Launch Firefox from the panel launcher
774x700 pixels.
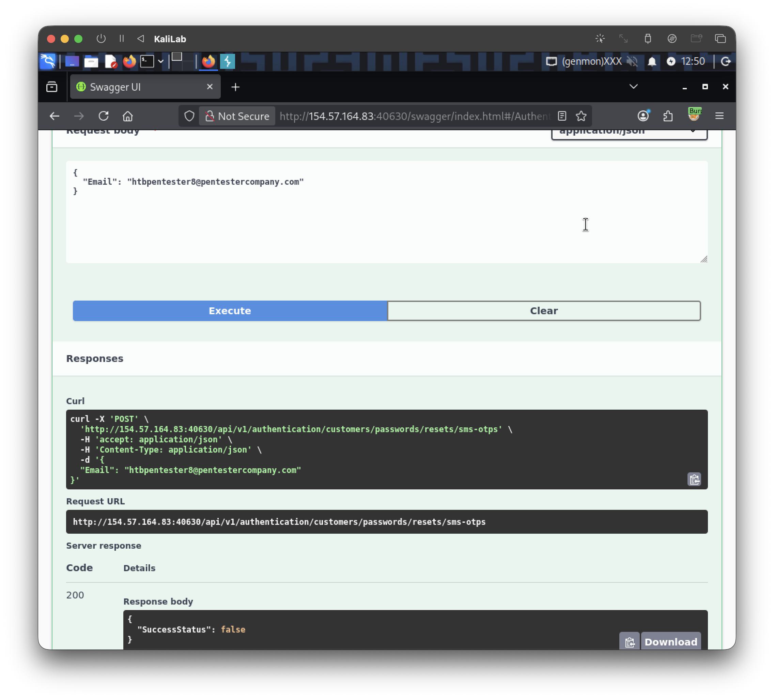pyautogui.click(x=129, y=61)
